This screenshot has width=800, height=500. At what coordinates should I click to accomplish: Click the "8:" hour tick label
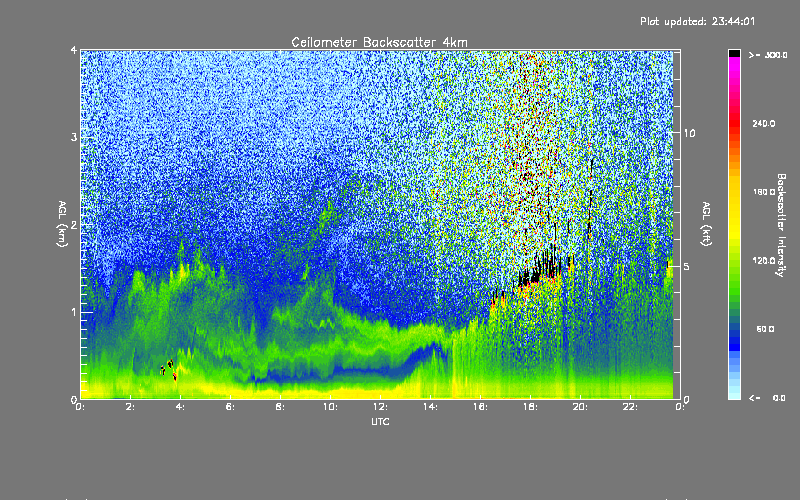pos(281,407)
